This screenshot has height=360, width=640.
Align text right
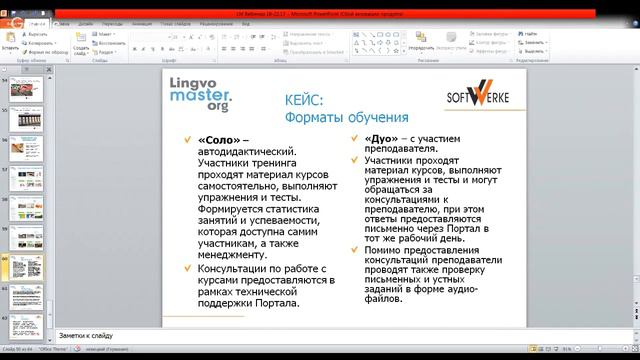click(242, 49)
